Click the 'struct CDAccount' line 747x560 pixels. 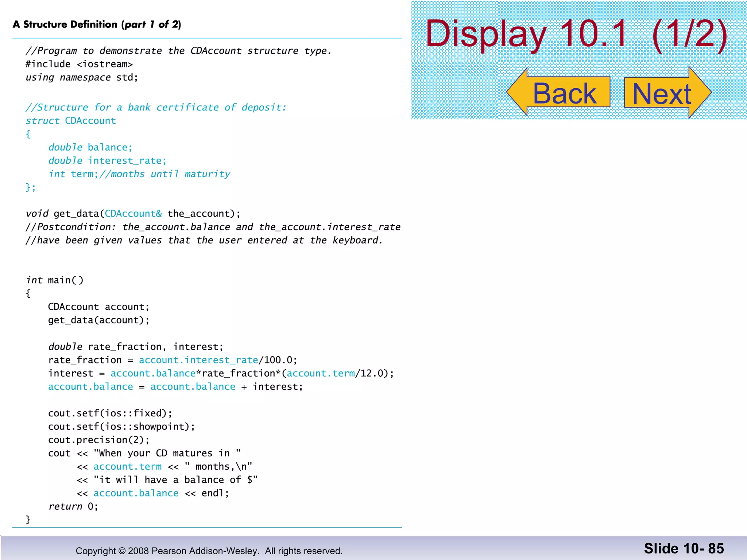(x=71, y=121)
